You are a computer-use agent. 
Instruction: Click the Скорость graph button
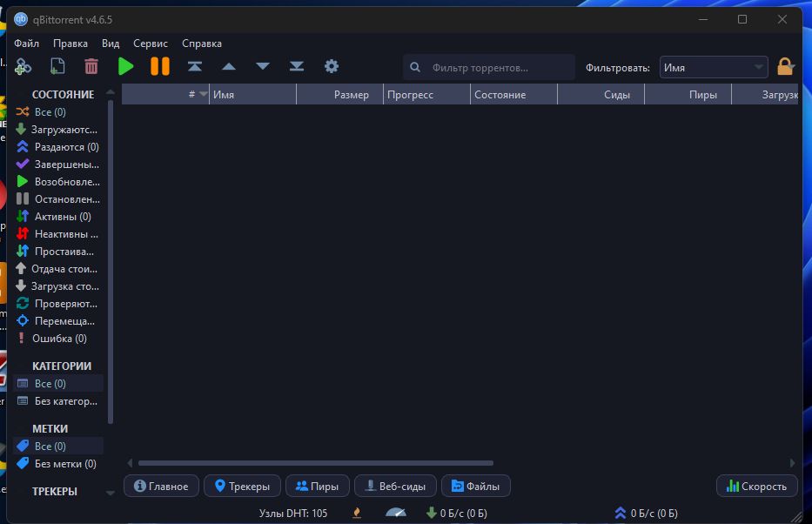[757, 487]
